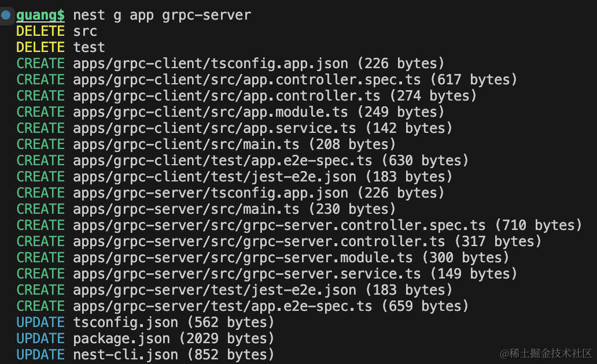Click the 'test' path on the second DELETE line
Viewport: 597px width, 364px height.
click(x=89, y=47)
